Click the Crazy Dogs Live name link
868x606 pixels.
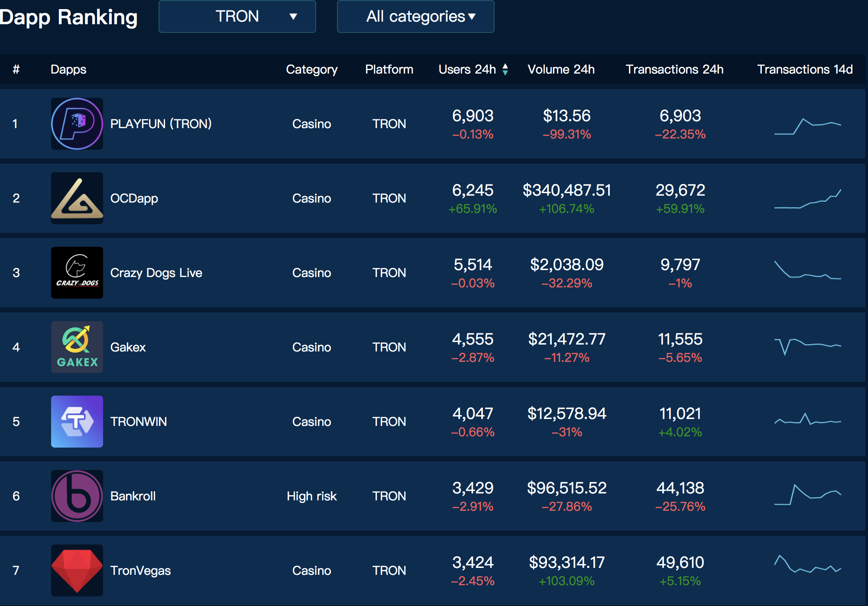[156, 273]
